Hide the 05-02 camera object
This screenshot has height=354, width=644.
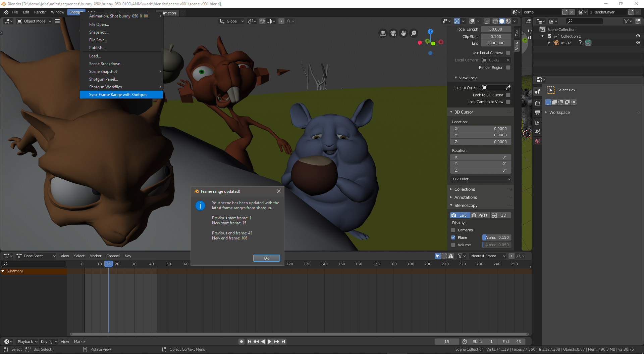[638, 43]
